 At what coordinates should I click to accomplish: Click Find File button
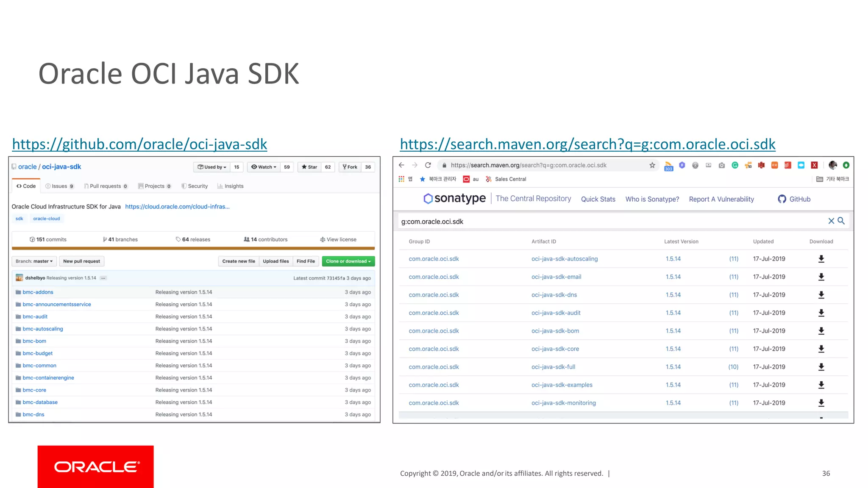coord(306,261)
